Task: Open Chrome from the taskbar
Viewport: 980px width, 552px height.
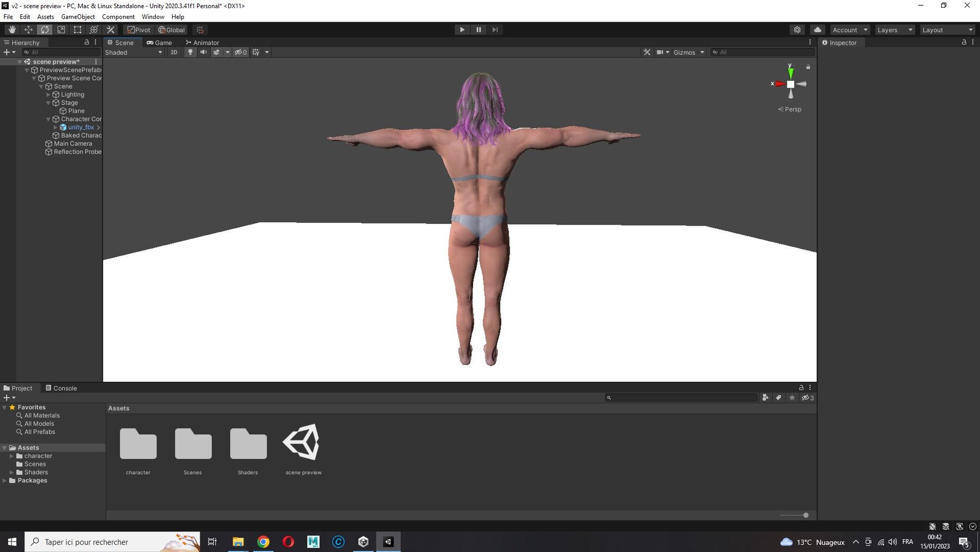Action: 263,542
